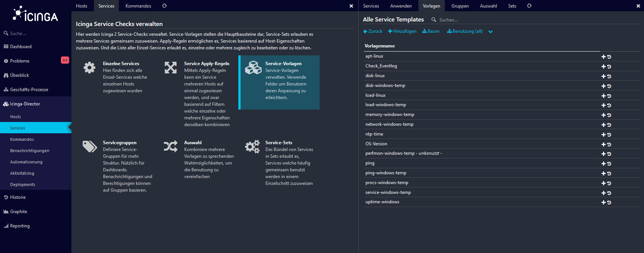
Task: Open the dropdown chevron next to Benutzung
Action: point(490,32)
